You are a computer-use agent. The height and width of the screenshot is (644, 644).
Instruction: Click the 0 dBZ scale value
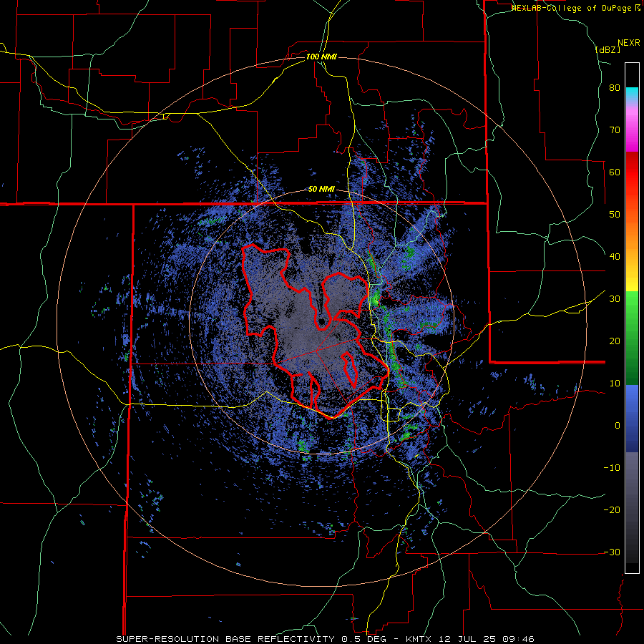[x=618, y=426]
